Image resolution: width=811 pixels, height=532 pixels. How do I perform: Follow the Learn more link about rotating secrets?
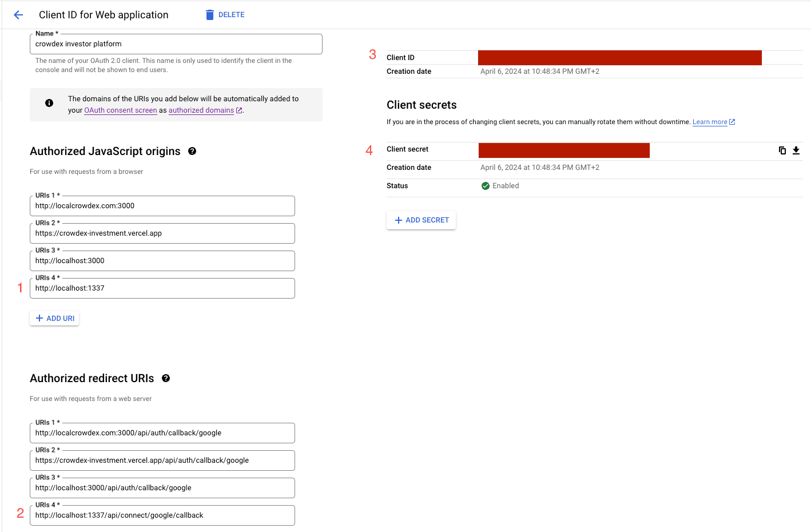point(709,121)
